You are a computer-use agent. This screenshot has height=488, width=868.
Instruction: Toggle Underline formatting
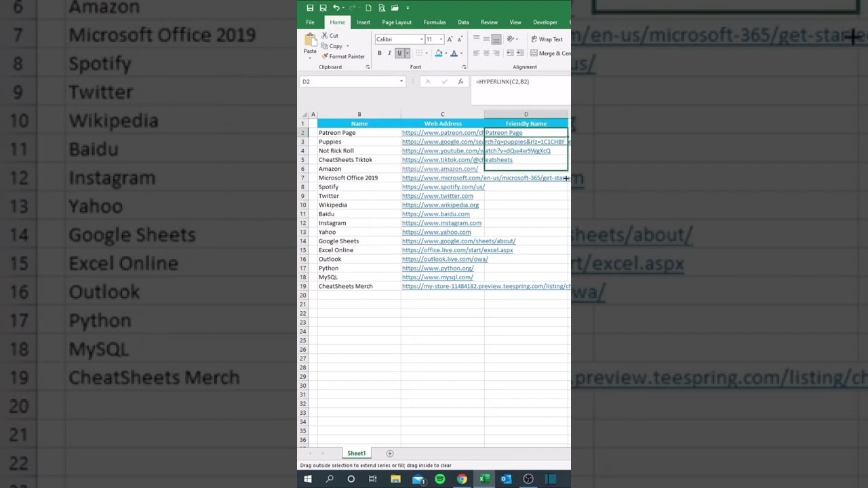399,54
